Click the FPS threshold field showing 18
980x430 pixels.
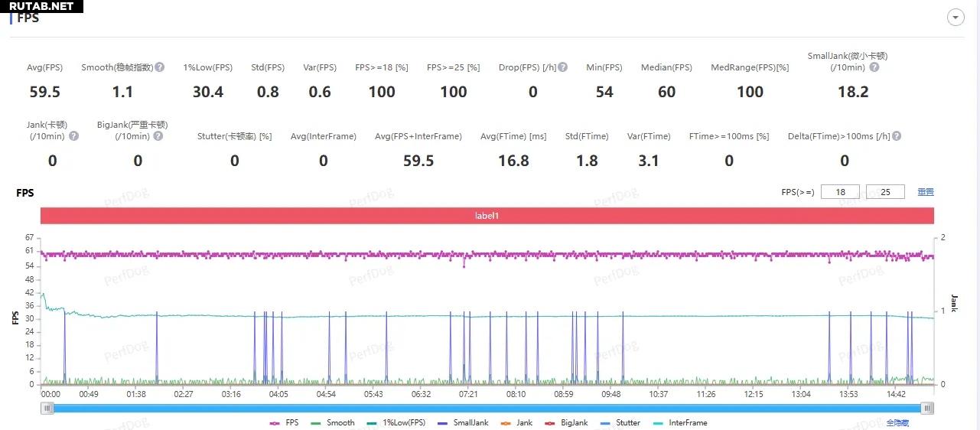coord(840,192)
